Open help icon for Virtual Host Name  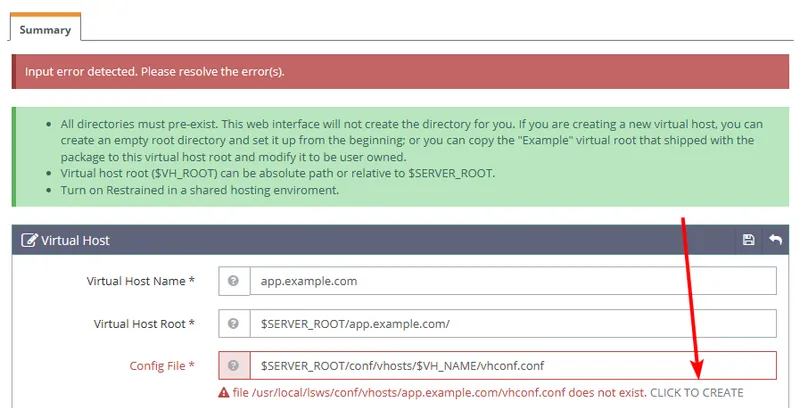click(x=234, y=281)
